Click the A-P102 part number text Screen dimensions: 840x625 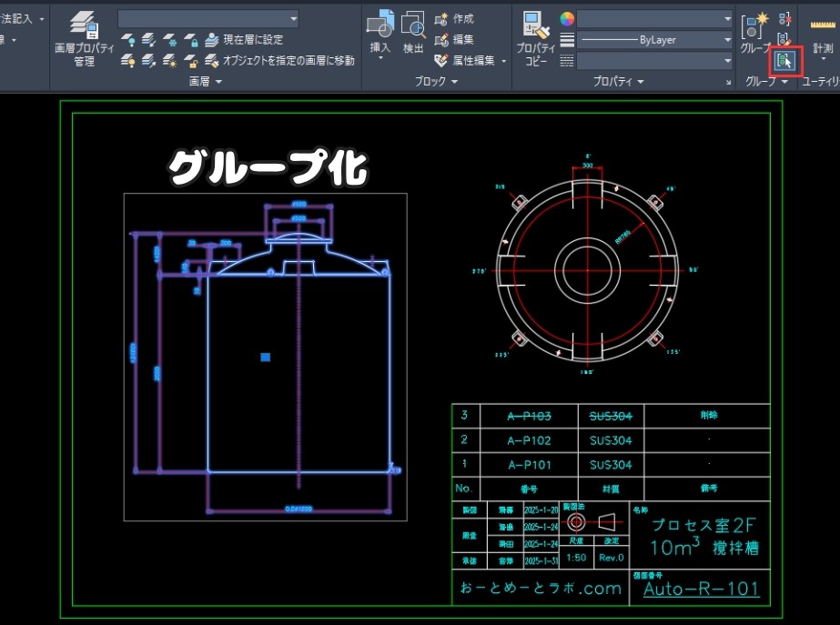[x=530, y=440]
